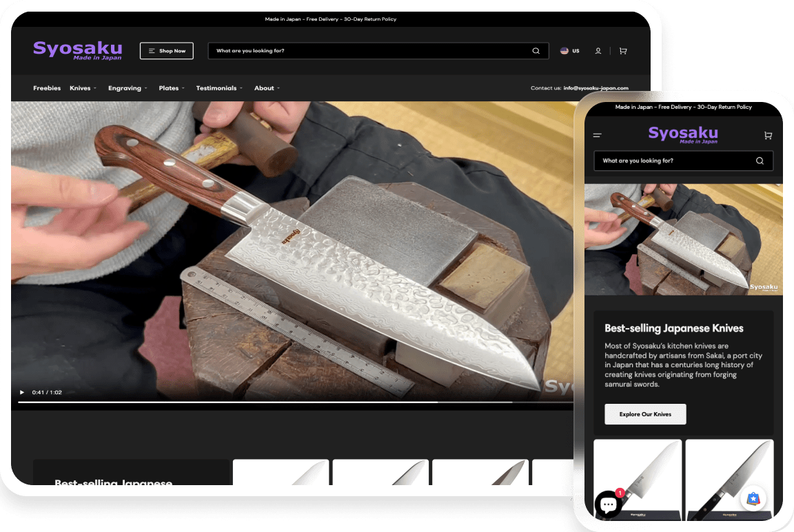This screenshot has width=794, height=532.
Task: Open the US country selector
Action: click(x=570, y=50)
